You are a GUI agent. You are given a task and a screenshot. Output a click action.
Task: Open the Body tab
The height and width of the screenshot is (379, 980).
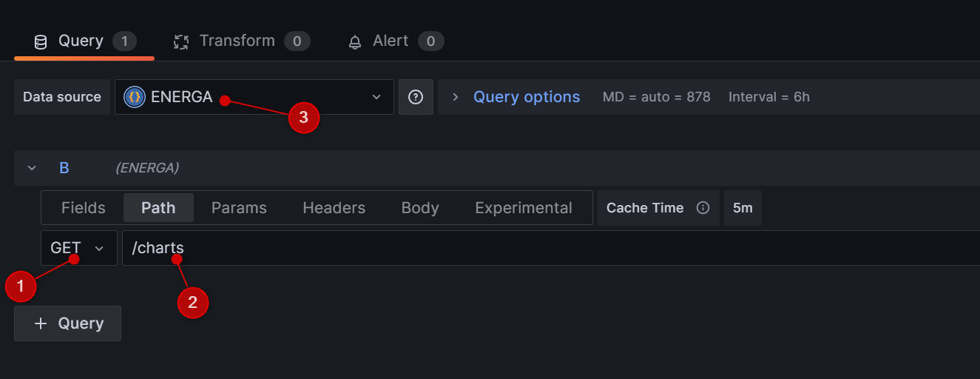tap(420, 208)
